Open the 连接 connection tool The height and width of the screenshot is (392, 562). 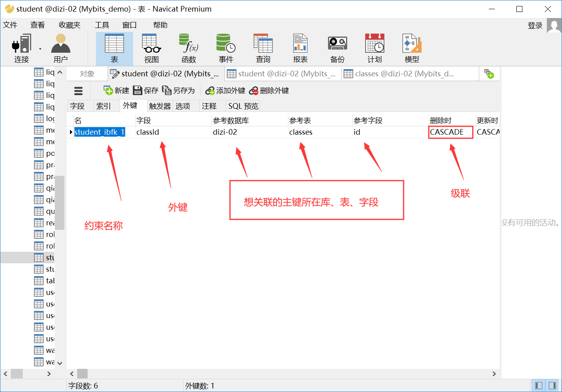click(22, 48)
